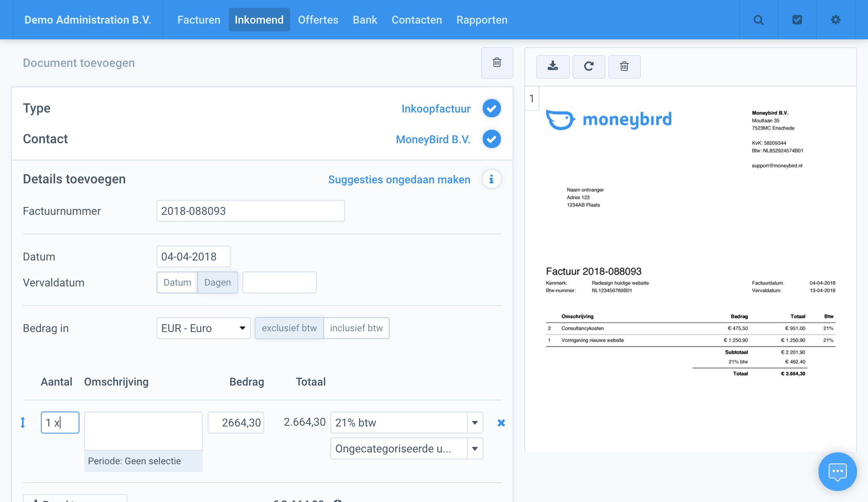Viewport: 868px width, 502px height.
Task: Open the chat support bubble
Action: coord(837,471)
